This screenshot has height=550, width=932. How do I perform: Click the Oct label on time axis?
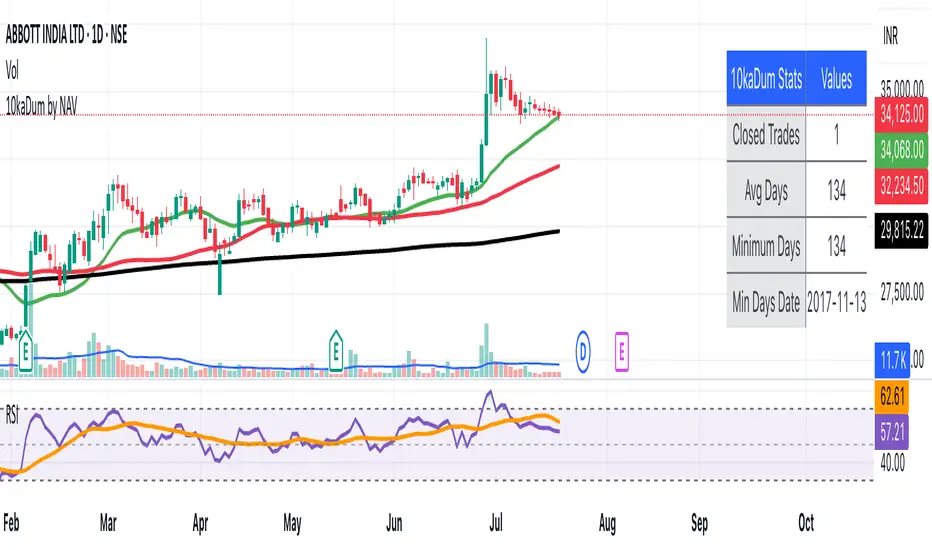pos(805,523)
